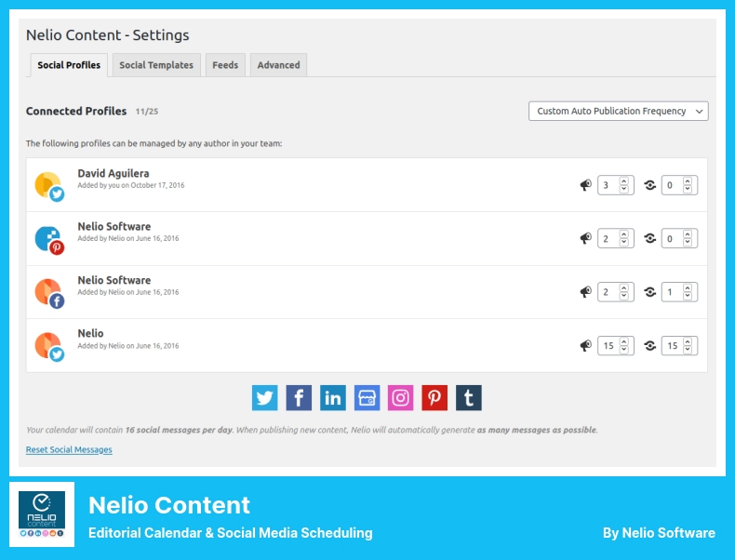Image resolution: width=735 pixels, height=560 pixels.
Task: Click Nelio profile name in last row
Action: click(x=90, y=333)
